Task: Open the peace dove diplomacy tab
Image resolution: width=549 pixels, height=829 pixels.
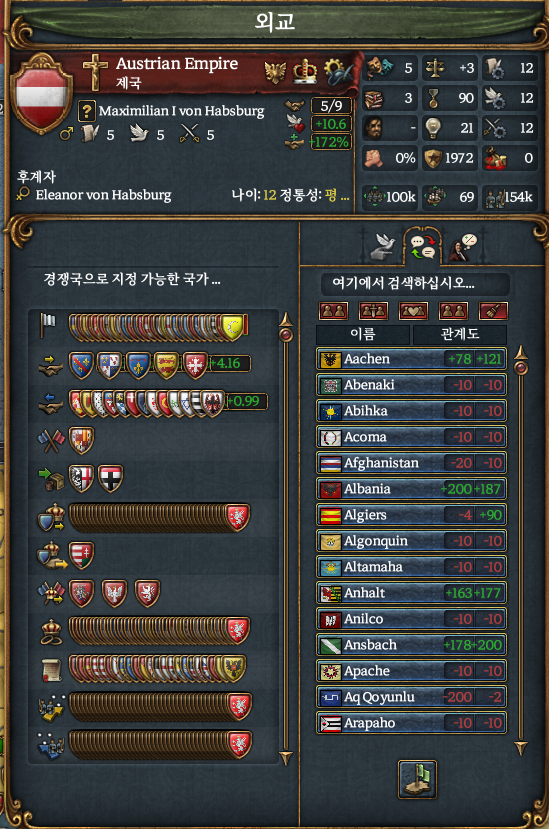Action: [383, 246]
